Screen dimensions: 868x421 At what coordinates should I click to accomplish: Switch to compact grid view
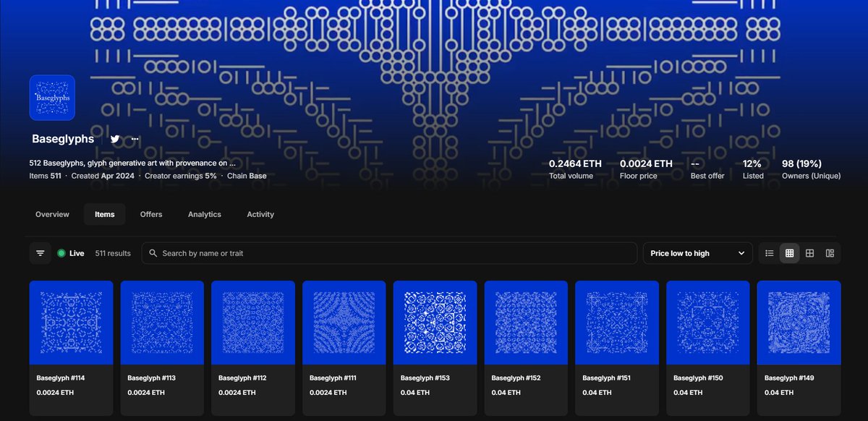790,253
